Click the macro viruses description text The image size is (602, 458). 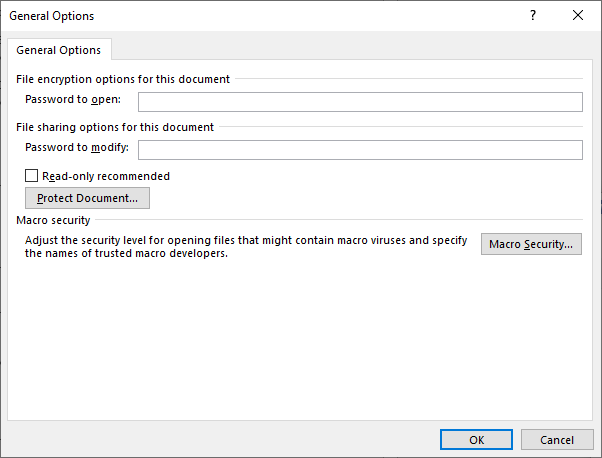[x=246, y=247]
